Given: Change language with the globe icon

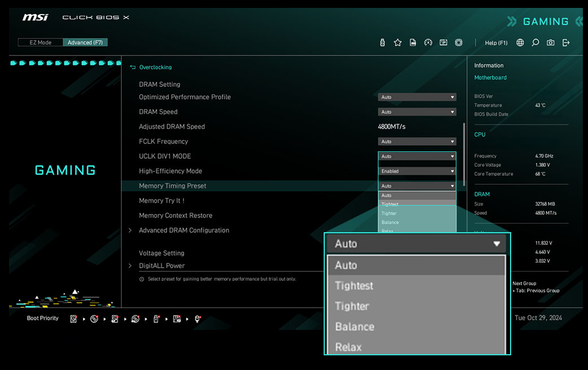Looking at the screenshot, I should [520, 42].
